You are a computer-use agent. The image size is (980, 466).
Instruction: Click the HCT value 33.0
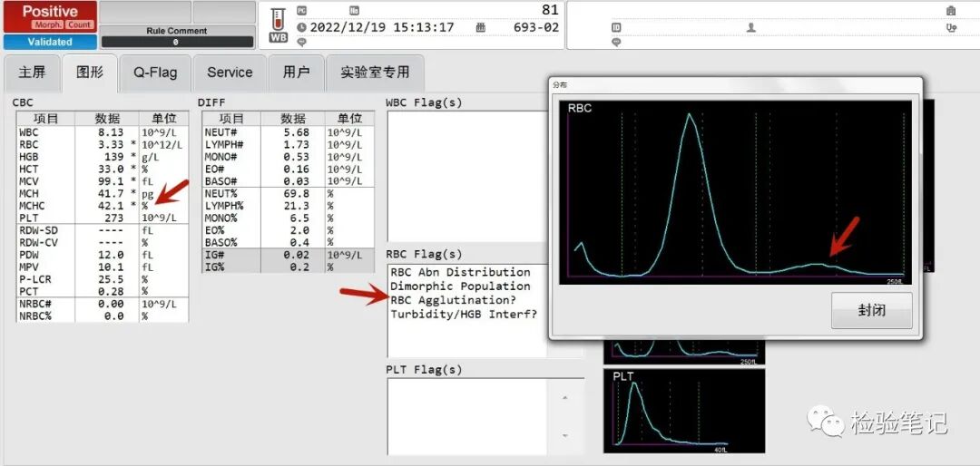tap(111, 170)
